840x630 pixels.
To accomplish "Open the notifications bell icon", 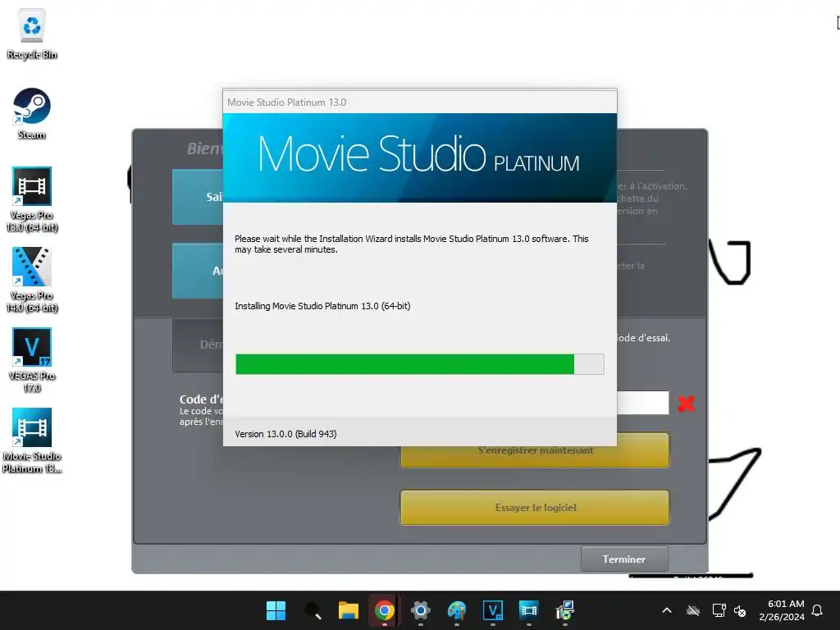I will click(x=817, y=610).
